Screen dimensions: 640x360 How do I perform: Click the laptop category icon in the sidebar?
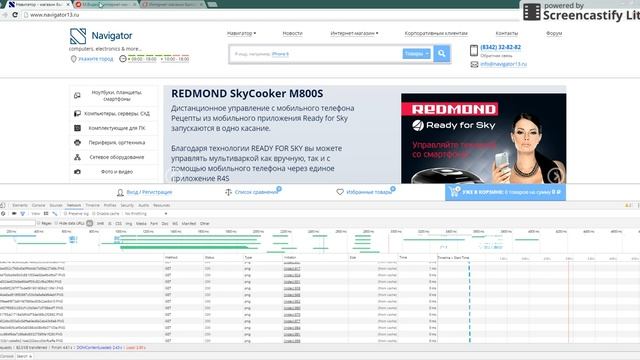coord(77,96)
